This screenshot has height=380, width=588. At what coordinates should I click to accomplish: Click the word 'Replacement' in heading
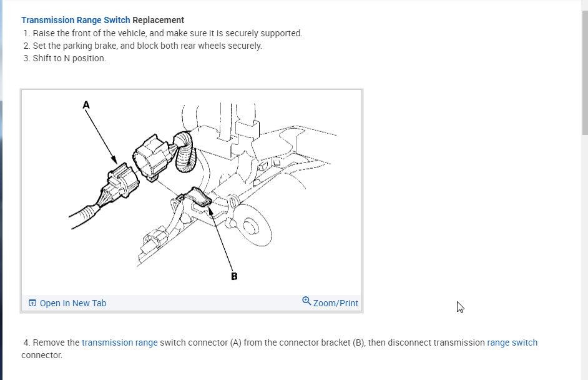coord(159,20)
